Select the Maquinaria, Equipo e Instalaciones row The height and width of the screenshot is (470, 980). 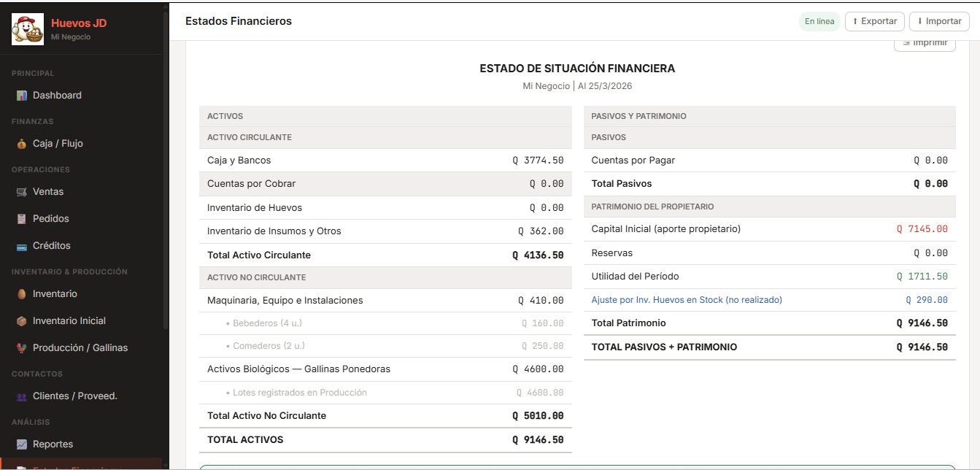[x=385, y=301]
